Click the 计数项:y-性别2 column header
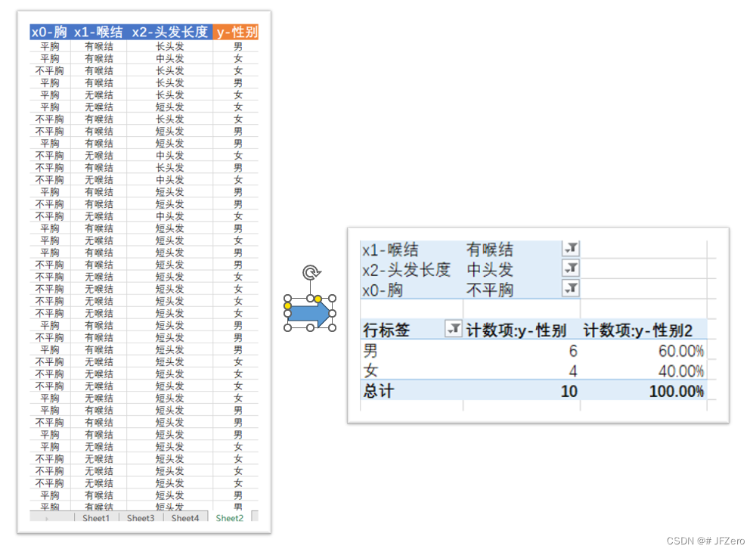 pos(637,330)
